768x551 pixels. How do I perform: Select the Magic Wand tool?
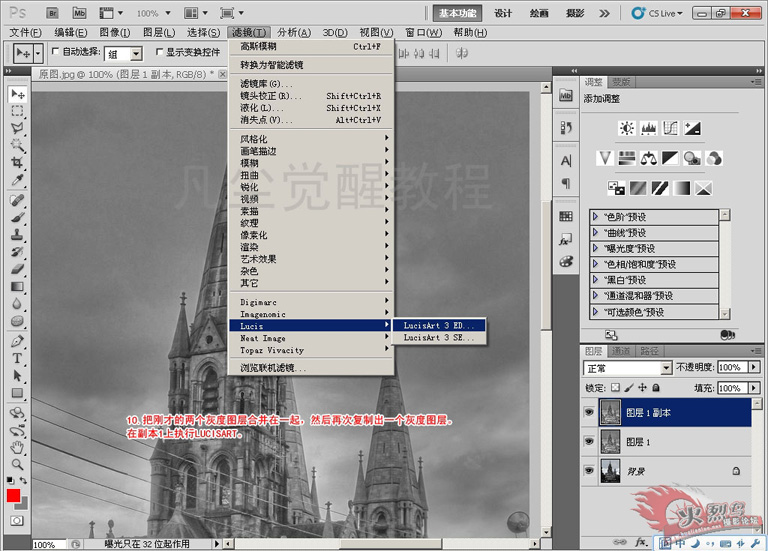tap(18, 145)
